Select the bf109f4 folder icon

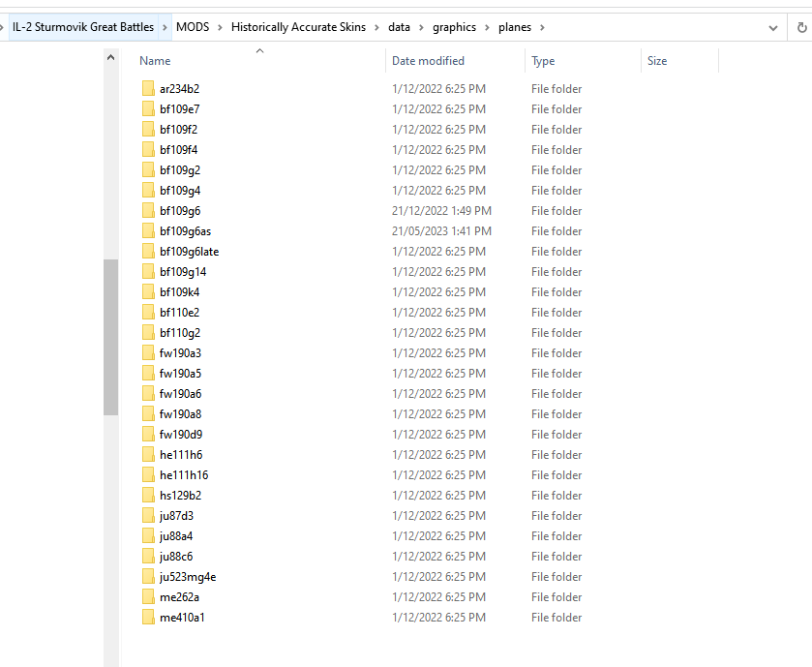148,150
